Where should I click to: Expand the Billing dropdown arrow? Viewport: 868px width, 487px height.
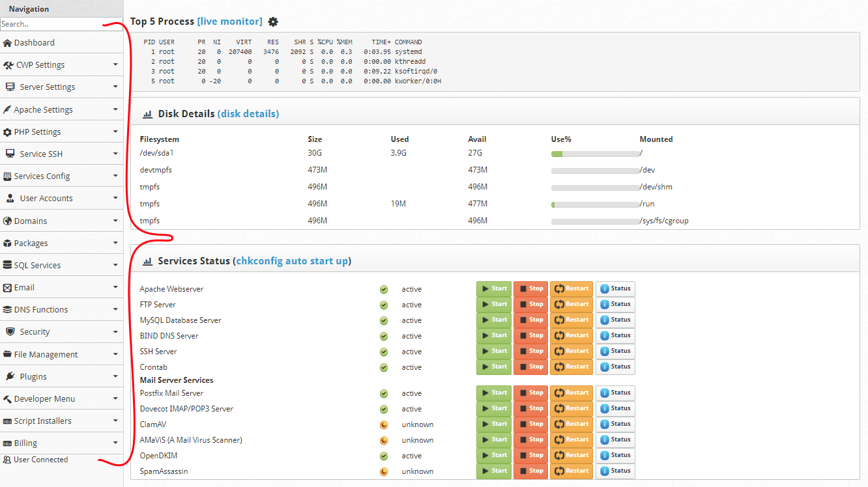115,443
